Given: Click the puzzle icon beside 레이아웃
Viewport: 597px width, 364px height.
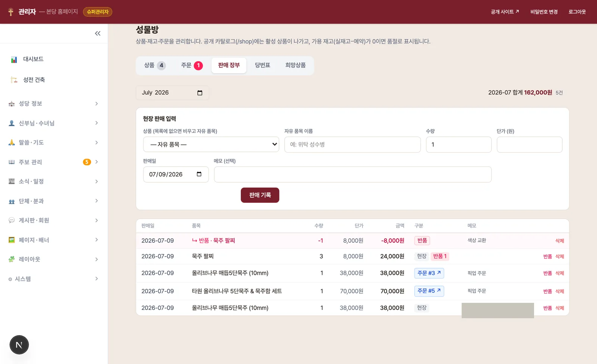Looking at the screenshot, I should coord(12,259).
